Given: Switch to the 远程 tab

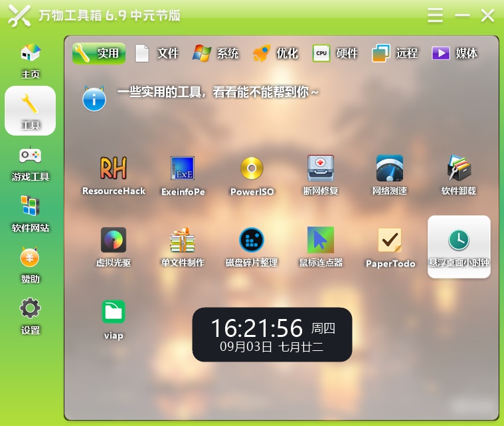Looking at the screenshot, I should point(394,53).
